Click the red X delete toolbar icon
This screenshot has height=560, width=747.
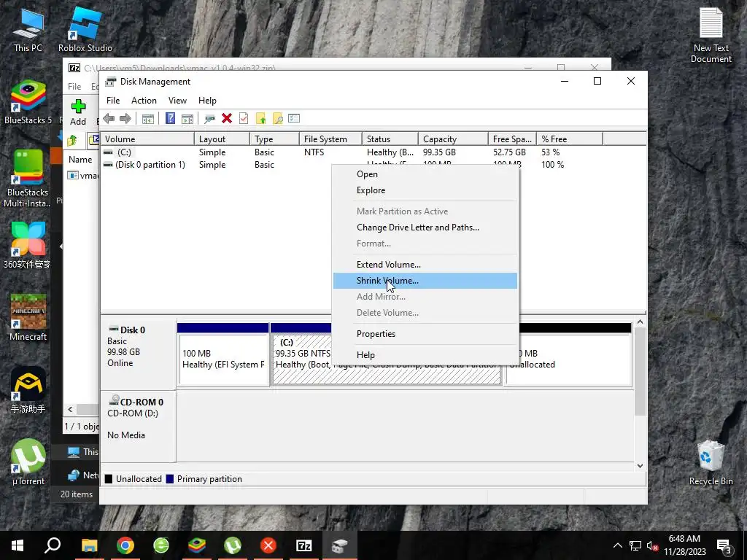[x=227, y=119]
